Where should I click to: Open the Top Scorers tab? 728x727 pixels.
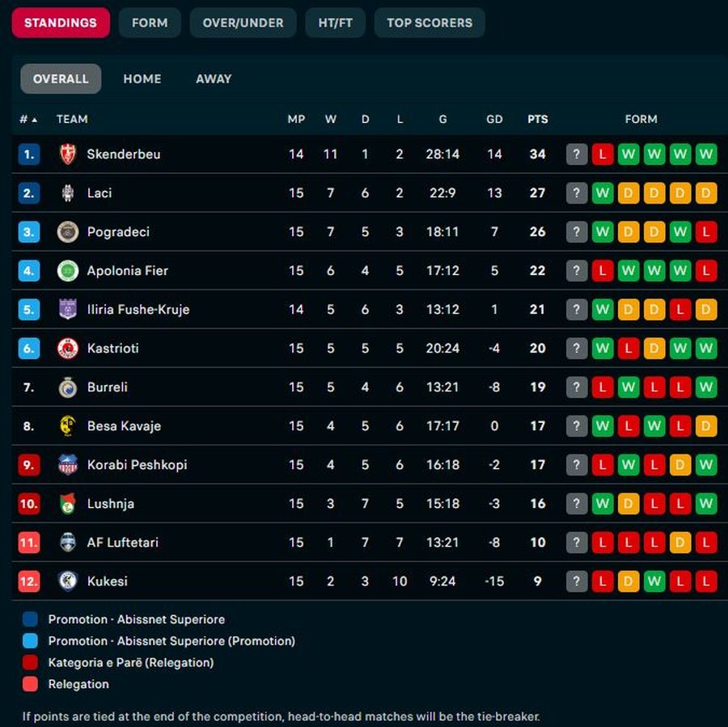(430, 23)
